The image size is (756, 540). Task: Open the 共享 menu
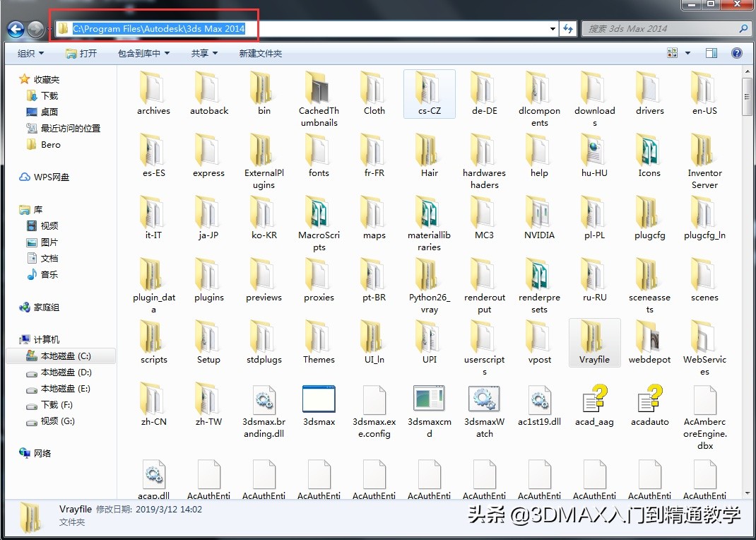pyautogui.click(x=204, y=53)
